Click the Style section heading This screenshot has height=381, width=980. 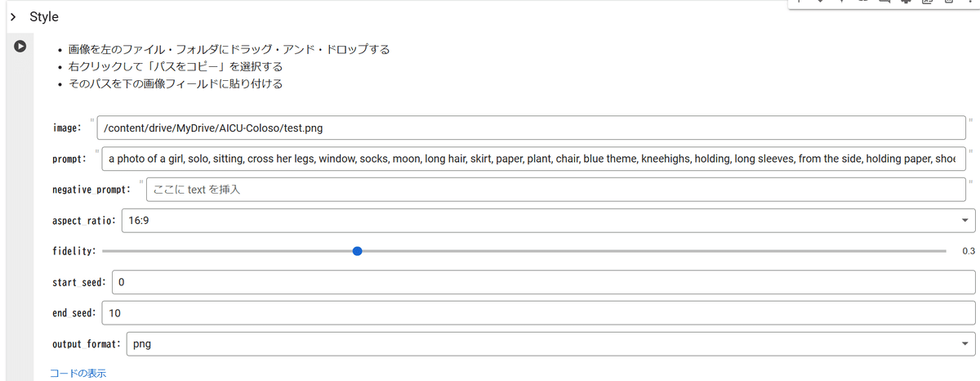point(44,16)
